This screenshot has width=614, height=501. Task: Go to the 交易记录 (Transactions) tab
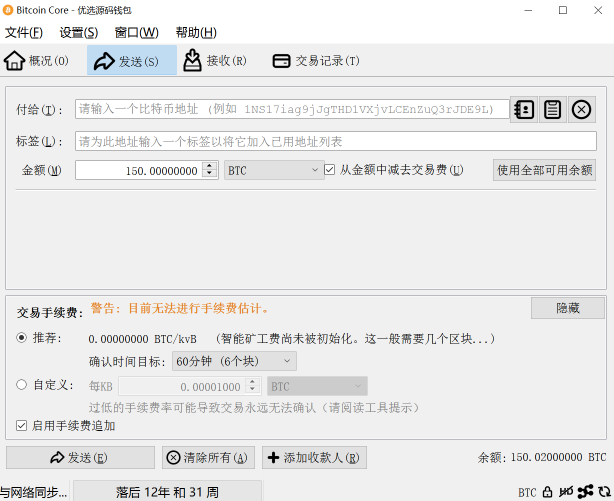(316, 61)
